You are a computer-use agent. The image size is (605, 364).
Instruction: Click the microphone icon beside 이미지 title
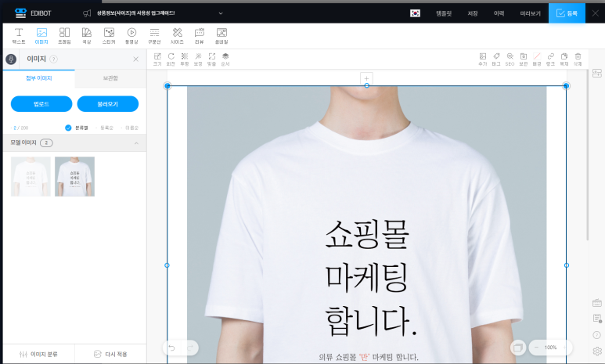(x=11, y=59)
